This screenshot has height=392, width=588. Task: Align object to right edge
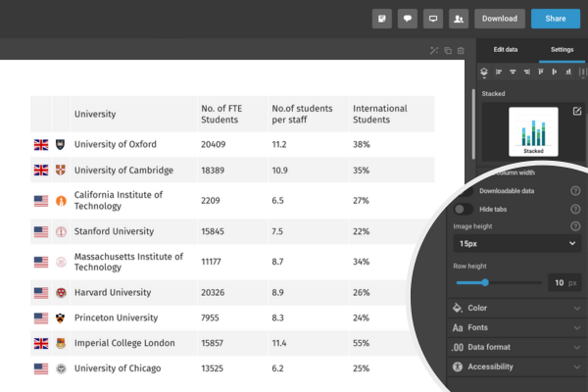527,72
